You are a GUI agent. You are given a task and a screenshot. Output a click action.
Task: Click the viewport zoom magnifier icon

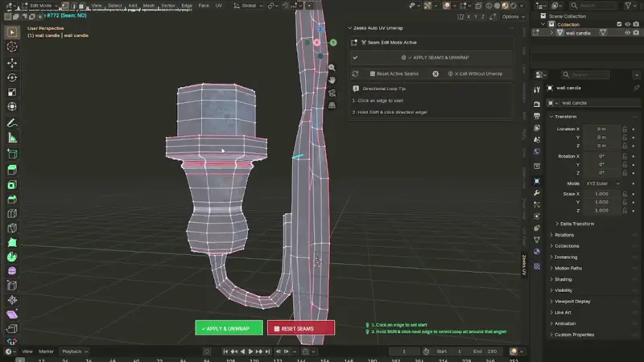(x=332, y=68)
